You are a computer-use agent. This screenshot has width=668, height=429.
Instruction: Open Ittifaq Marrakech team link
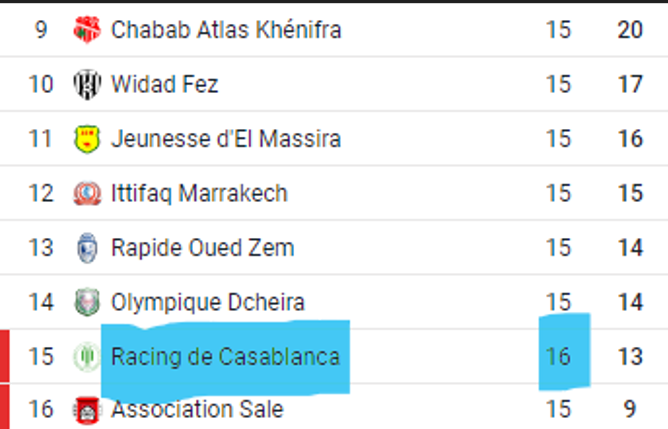coord(199,193)
